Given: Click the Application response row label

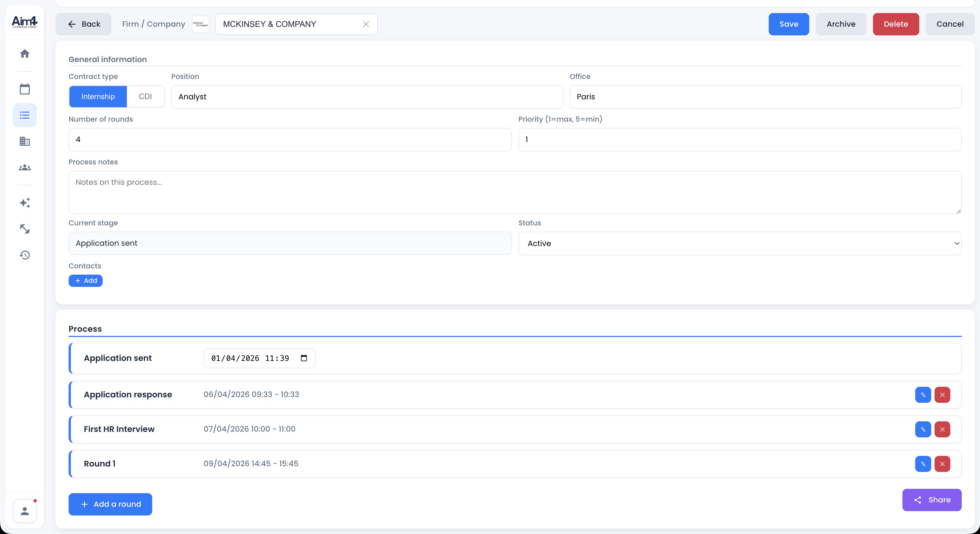Looking at the screenshot, I should pyautogui.click(x=128, y=394).
